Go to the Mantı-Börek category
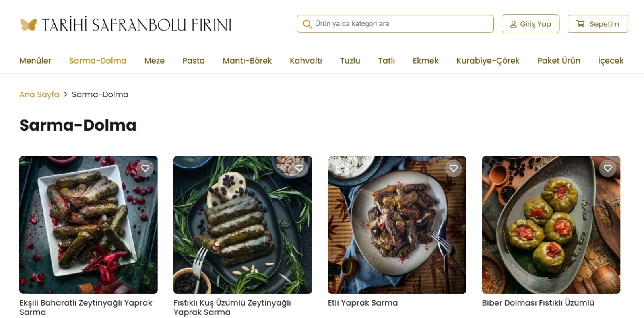The width and height of the screenshot is (644, 318). (247, 61)
